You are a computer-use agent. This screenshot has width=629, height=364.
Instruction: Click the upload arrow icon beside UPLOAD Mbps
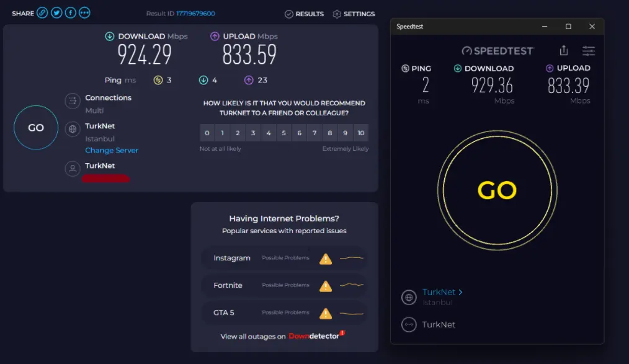coord(215,36)
